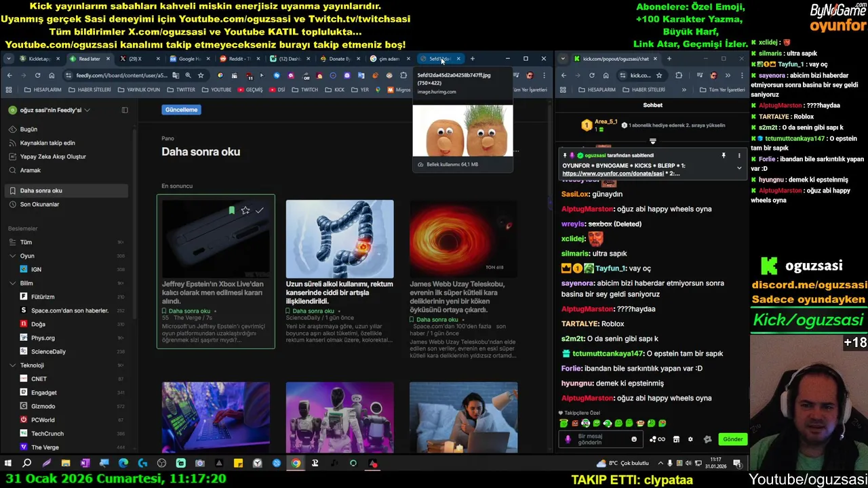868x488 pixels.
Task: Star the Jeffrey Epstein Xbox article
Action: (x=245, y=211)
